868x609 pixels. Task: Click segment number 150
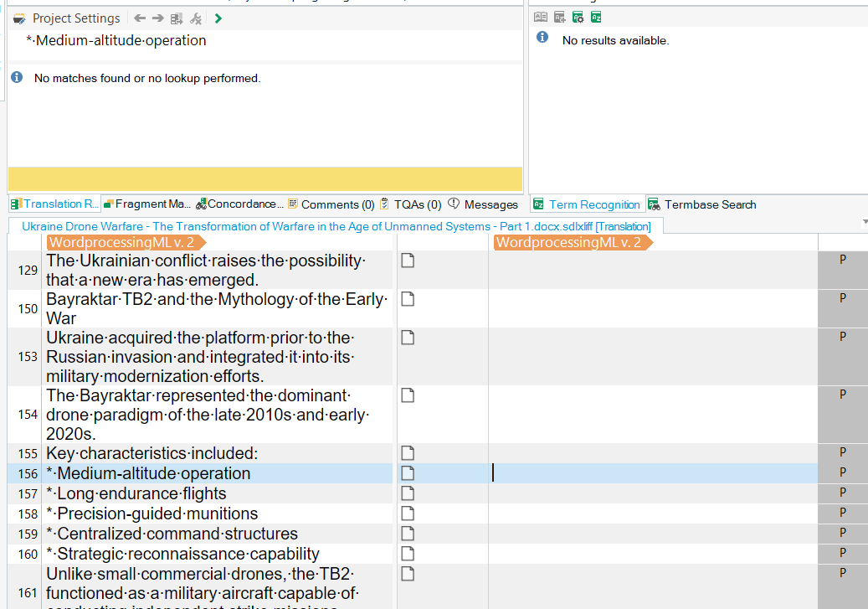click(x=28, y=308)
